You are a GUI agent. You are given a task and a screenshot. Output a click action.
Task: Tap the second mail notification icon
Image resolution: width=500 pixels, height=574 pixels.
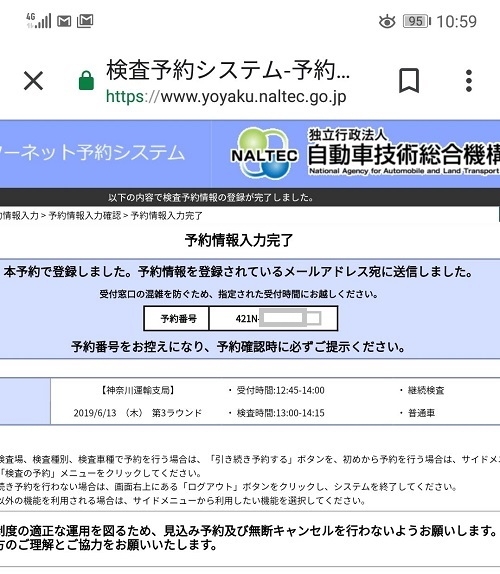pyautogui.click(x=85, y=21)
